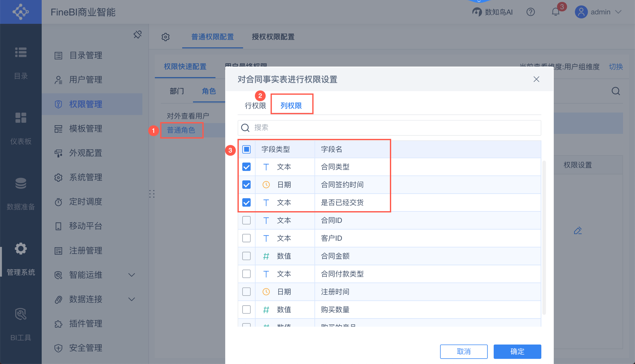The image size is (635, 364).
Task: Check the 合同ID field checkbox
Action: pyautogui.click(x=246, y=220)
